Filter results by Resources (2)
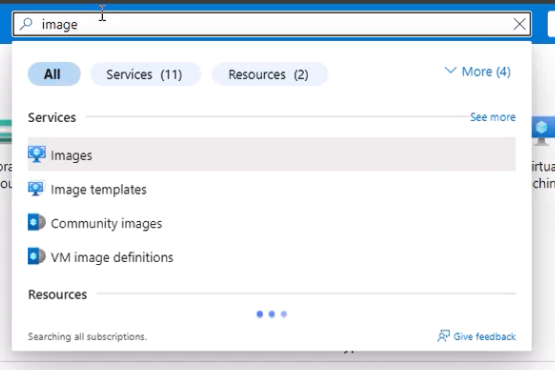 click(269, 74)
